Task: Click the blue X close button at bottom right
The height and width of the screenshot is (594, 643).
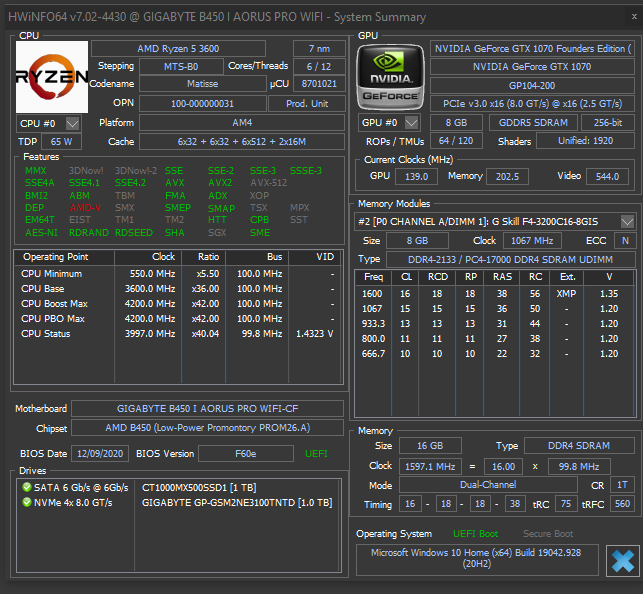Action: pyautogui.click(x=622, y=561)
